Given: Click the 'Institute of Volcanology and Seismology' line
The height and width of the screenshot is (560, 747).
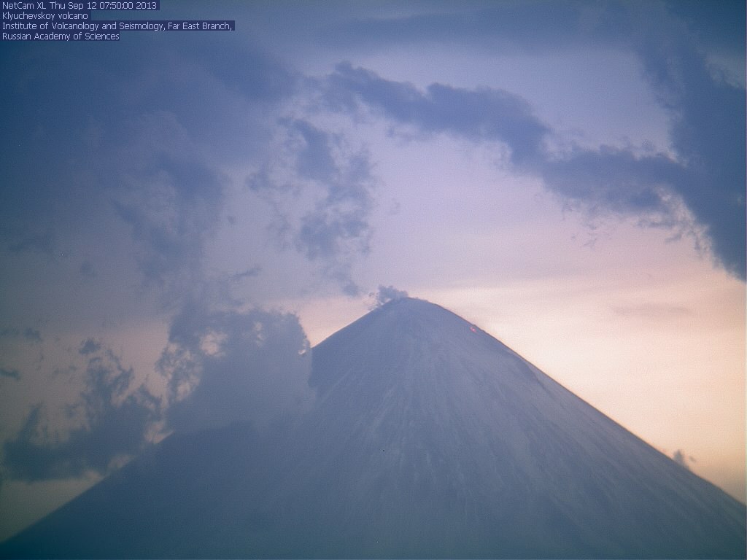Looking at the screenshot, I should pos(117,26).
